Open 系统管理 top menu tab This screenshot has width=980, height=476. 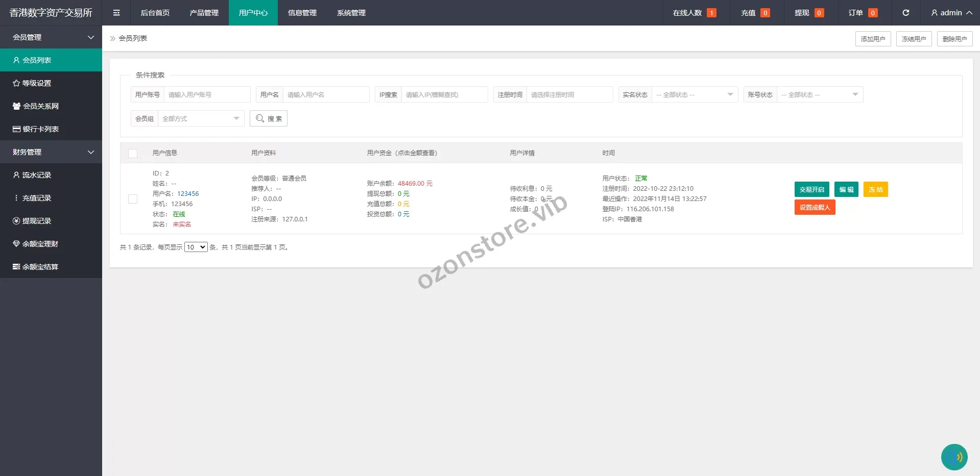point(351,13)
